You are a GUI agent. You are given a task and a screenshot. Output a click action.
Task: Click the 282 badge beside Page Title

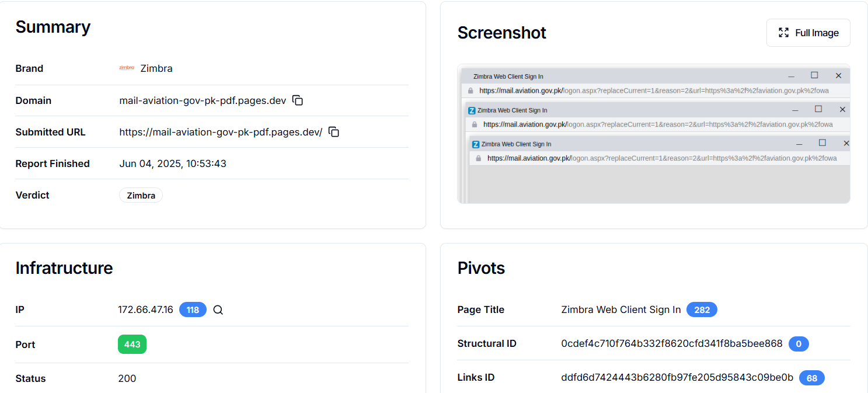pos(702,309)
